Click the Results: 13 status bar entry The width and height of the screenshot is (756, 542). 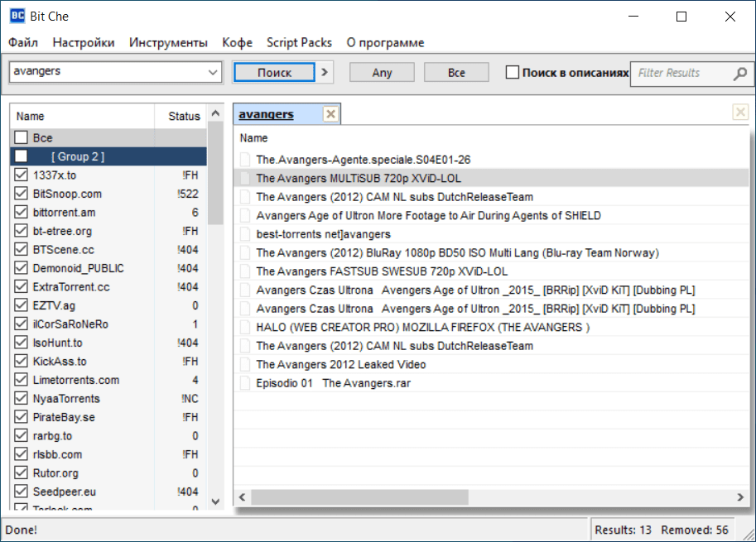[623, 530]
